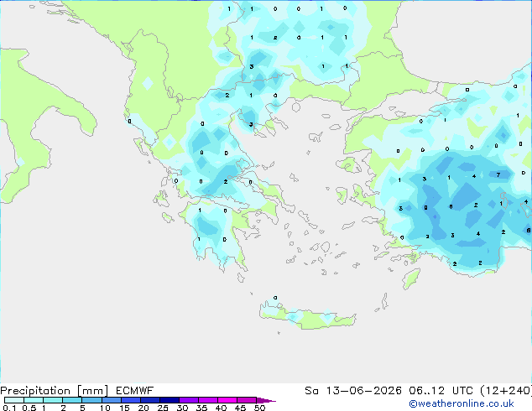Click the legend value '0.5'
The height and width of the screenshot is (411, 532).
(x=29, y=408)
